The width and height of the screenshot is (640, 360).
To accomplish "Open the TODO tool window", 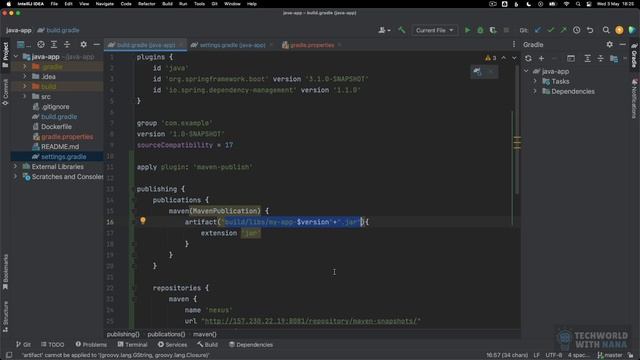I will (x=53, y=344).
